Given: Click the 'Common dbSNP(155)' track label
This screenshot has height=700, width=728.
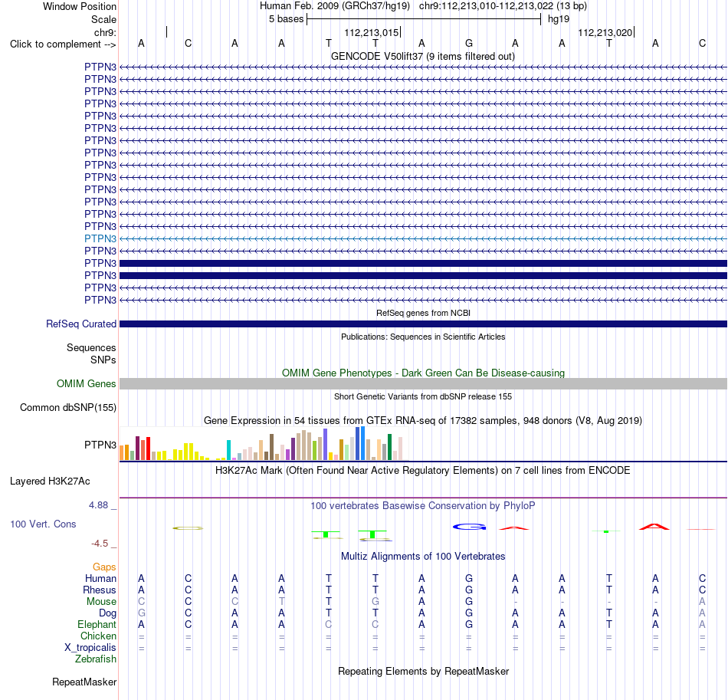Looking at the screenshot, I should coord(68,407).
